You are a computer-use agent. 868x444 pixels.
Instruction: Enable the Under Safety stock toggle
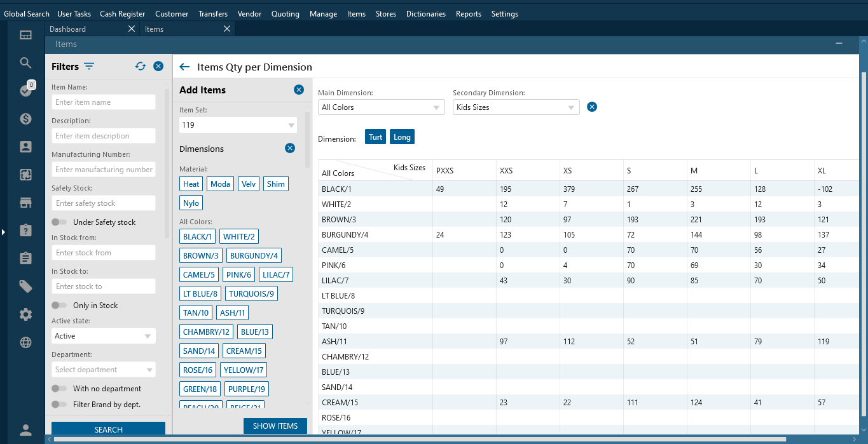coord(59,222)
